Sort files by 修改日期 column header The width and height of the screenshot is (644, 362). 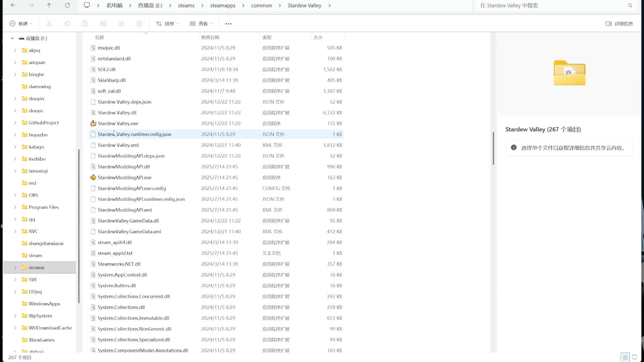[210, 37]
